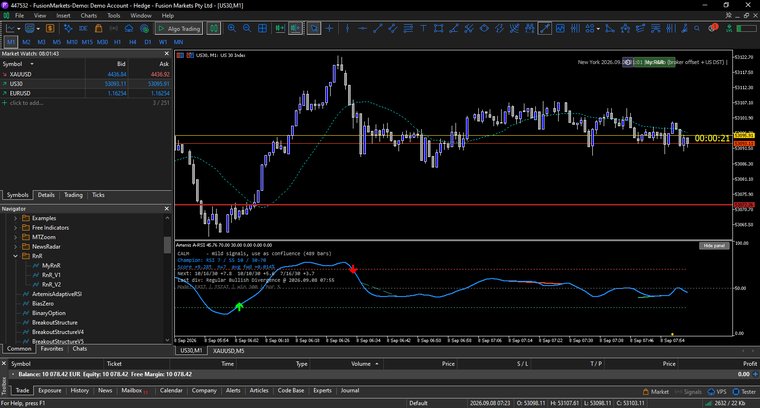760x408 pixels.
Task: Switch to Navigator Favorites tab
Action: click(52, 348)
